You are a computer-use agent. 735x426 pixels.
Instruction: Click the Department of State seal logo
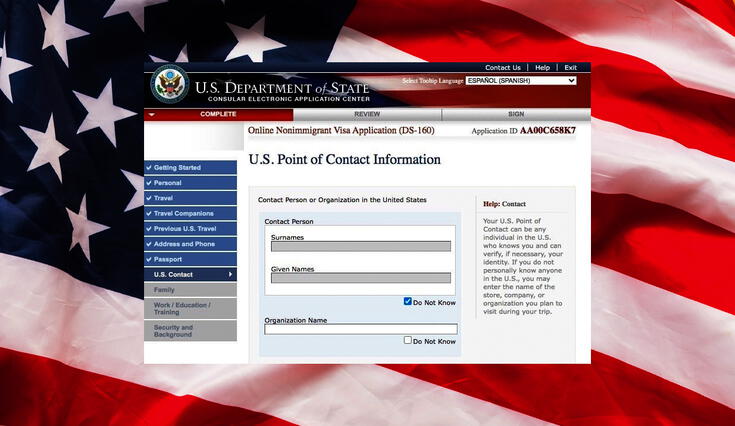tap(170, 85)
